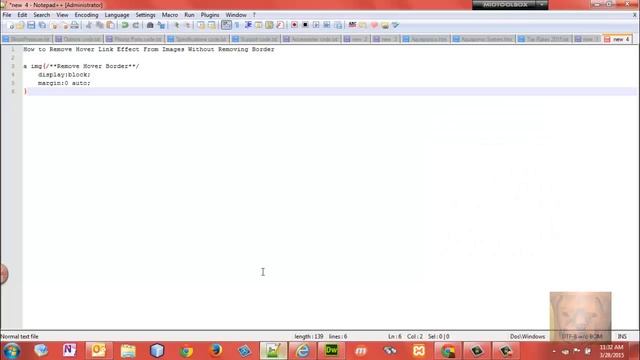Image resolution: width=640 pixels, height=360 pixels.
Task: Open the Language menu
Action: 117,15
